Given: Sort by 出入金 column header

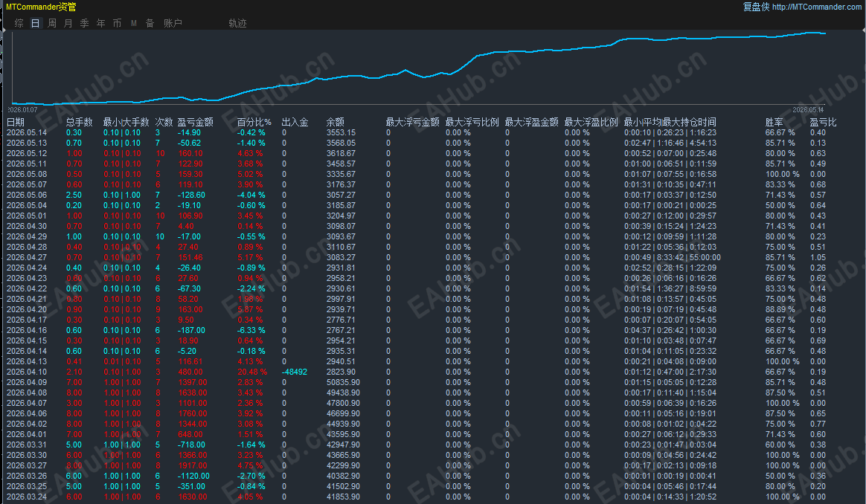Looking at the screenshot, I should coord(295,122).
